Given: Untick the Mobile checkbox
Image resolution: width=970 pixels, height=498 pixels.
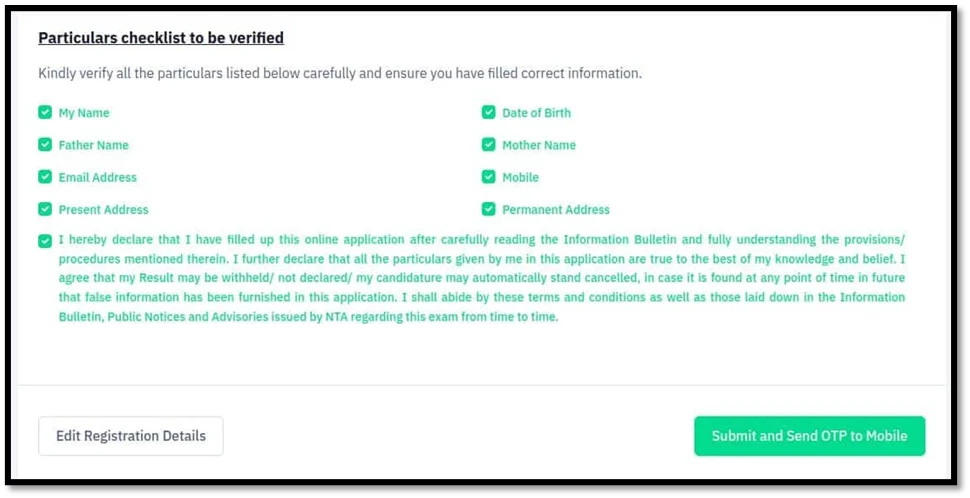Looking at the screenshot, I should click(489, 177).
